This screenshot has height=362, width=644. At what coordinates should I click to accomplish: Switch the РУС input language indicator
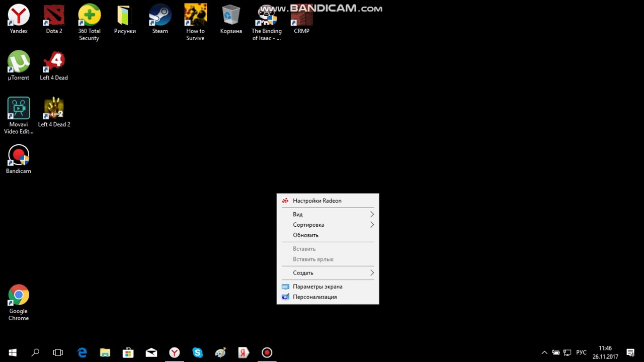point(581,352)
